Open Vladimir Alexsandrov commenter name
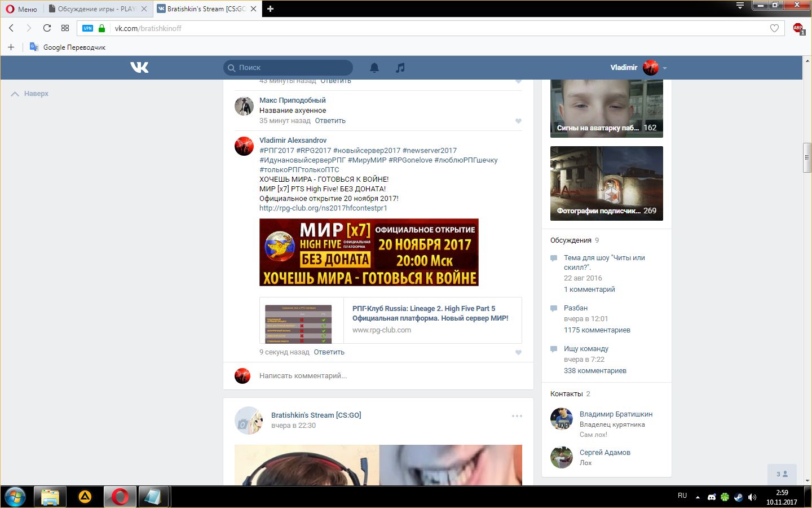This screenshot has height=508, width=812. (293, 141)
